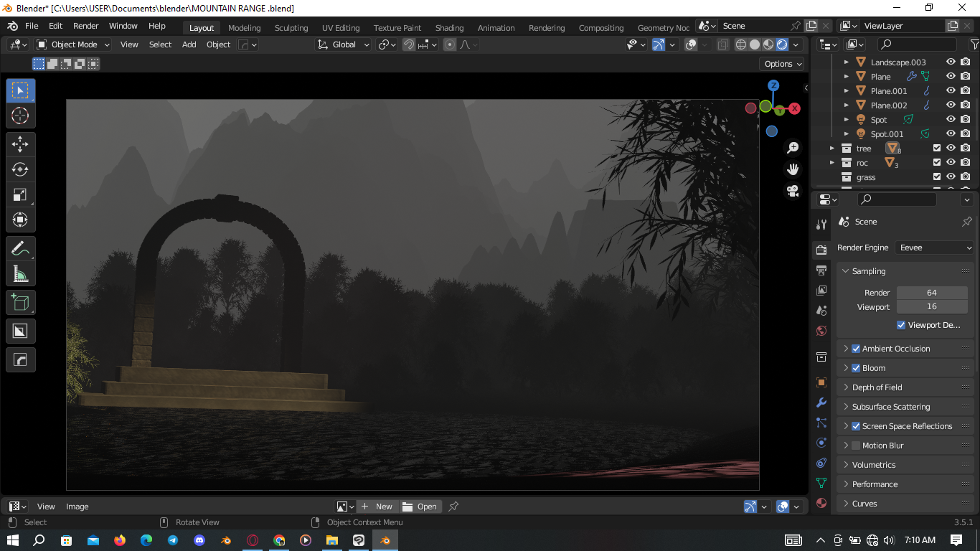The width and height of the screenshot is (980, 551).
Task: Uncheck Viewport Denoising checkbox
Action: click(901, 325)
